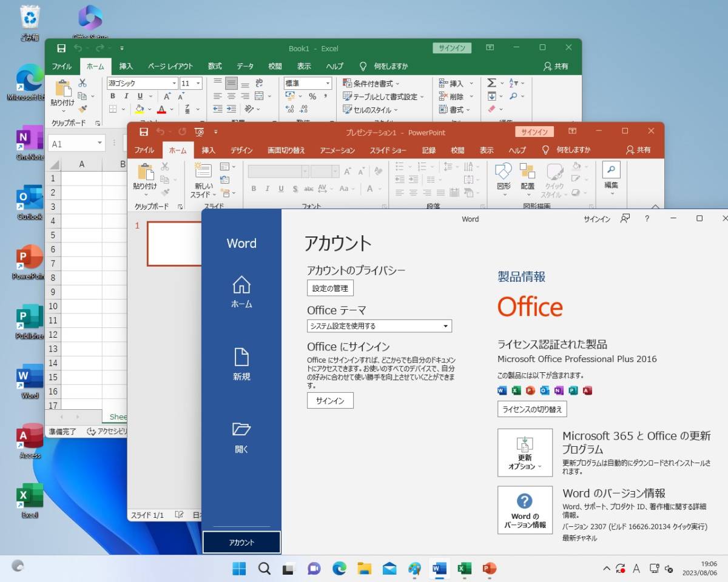
Task: Click Word title bar help question mark
Action: (647, 219)
